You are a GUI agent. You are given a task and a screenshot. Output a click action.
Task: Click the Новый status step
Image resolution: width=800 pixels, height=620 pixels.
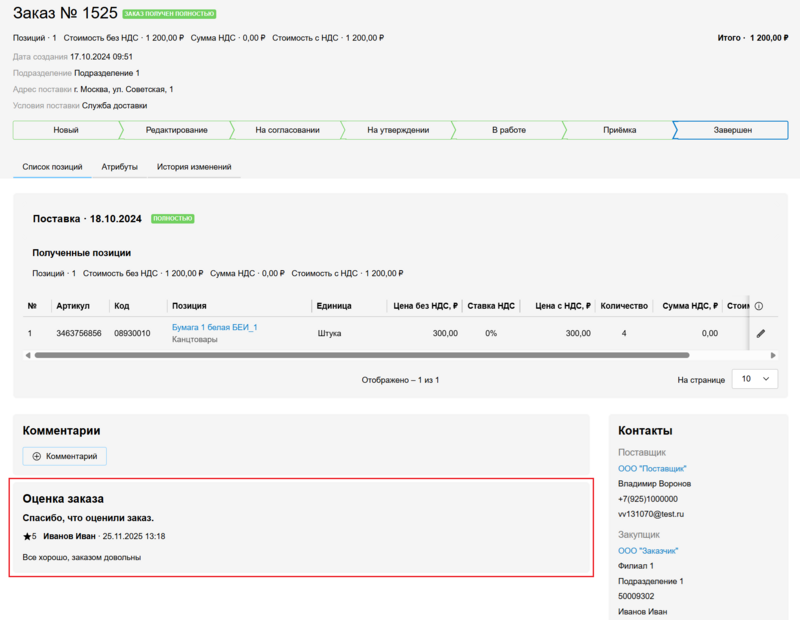click(x=66, y=130)
